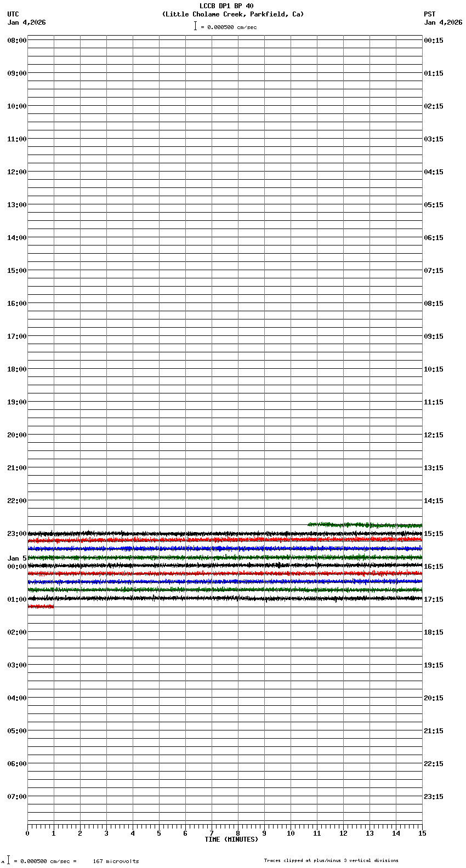Viewport: 466px width, 868px height.
Task: Click the 'Jan 4,2026' date under PST
Action: click(443, 22)
